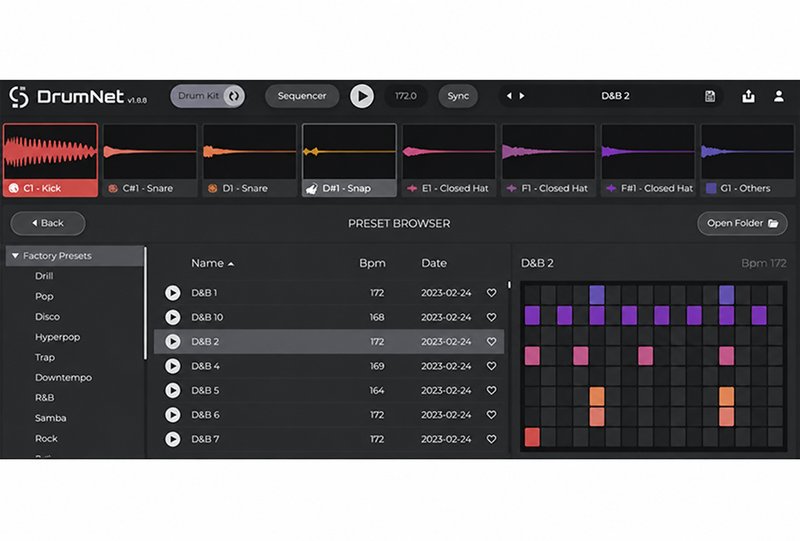Click the DrumNet logo icon
Viewport: 800px width, 541px height.
19,96
